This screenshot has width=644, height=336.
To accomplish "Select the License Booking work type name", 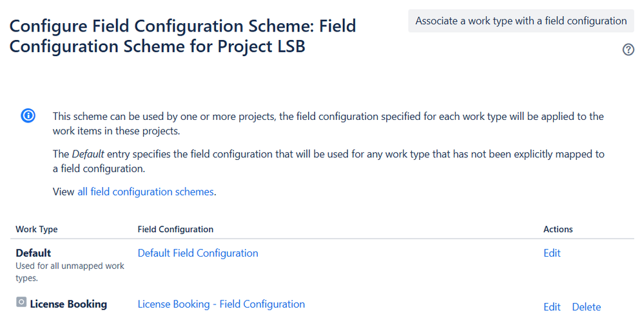I will tap(68, 304).
